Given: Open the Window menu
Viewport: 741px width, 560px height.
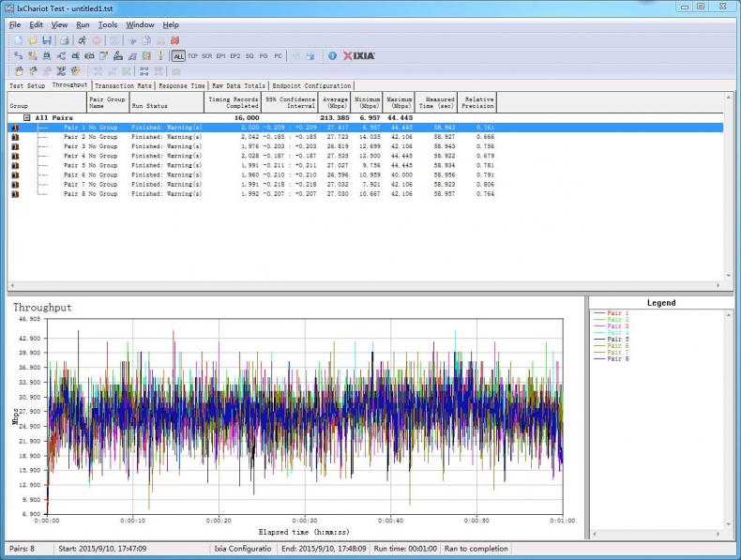Looking at the screenshot, I should point(140,25).
